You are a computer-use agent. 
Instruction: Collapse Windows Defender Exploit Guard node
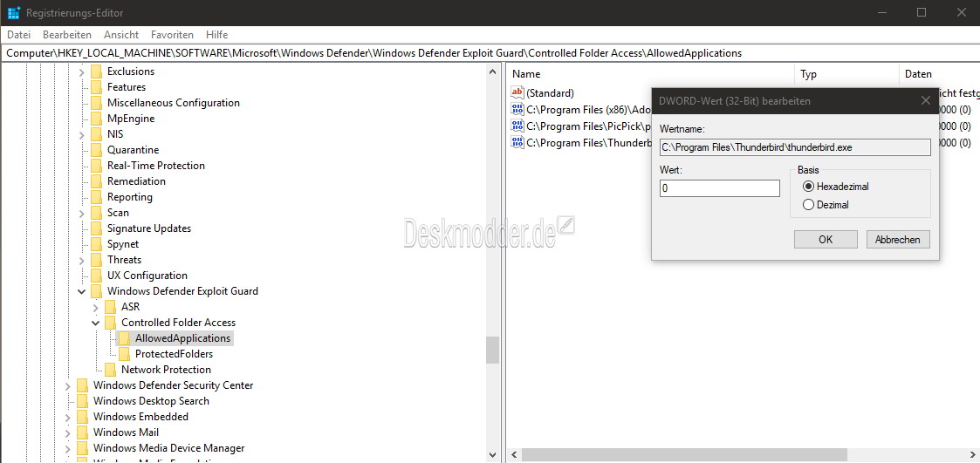tap(81, 291)
